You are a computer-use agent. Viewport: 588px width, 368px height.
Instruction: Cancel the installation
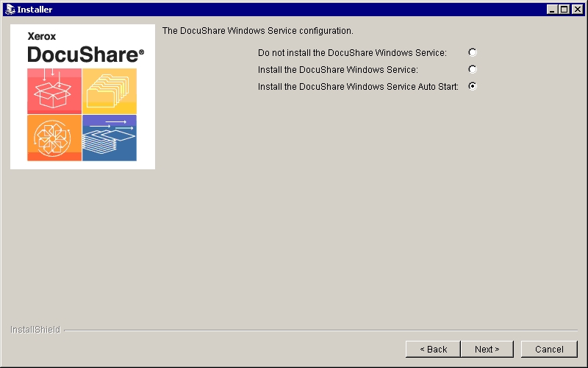coord(549,349)
